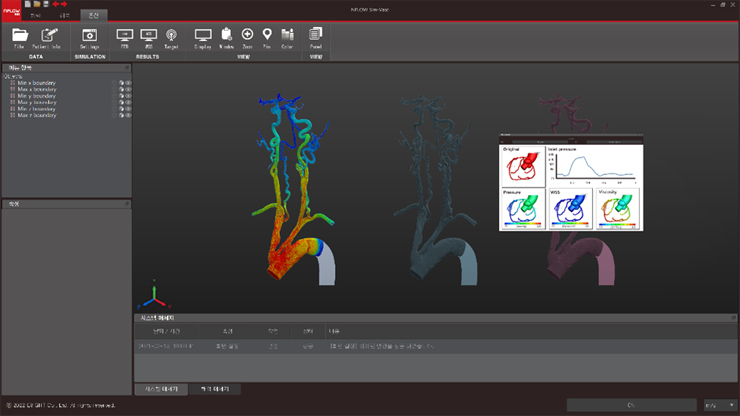This screenshot has width=740, height=416.
Task: Toggle visibility eye for Min x boundary
Action: (x=129, y=83)
